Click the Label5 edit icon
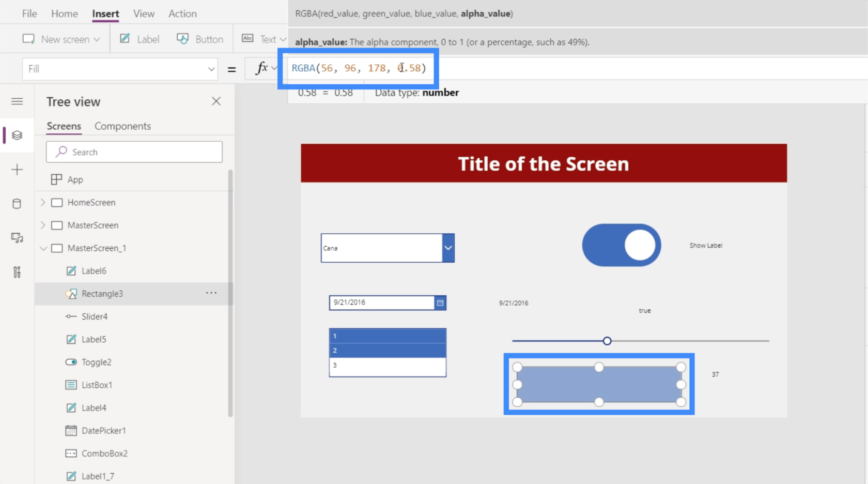The image size is (868, 484). pos(71,339)
